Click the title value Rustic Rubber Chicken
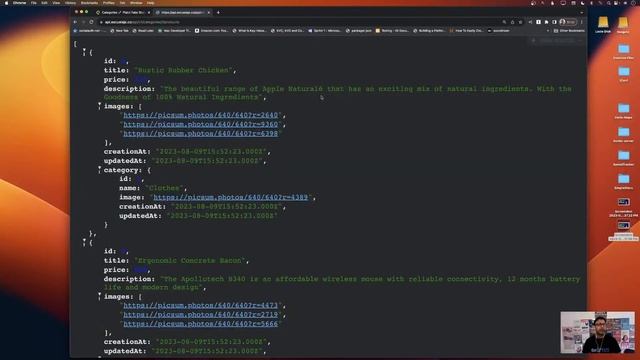Viewport: 640px width, 360px height. [x=183, y=70]
